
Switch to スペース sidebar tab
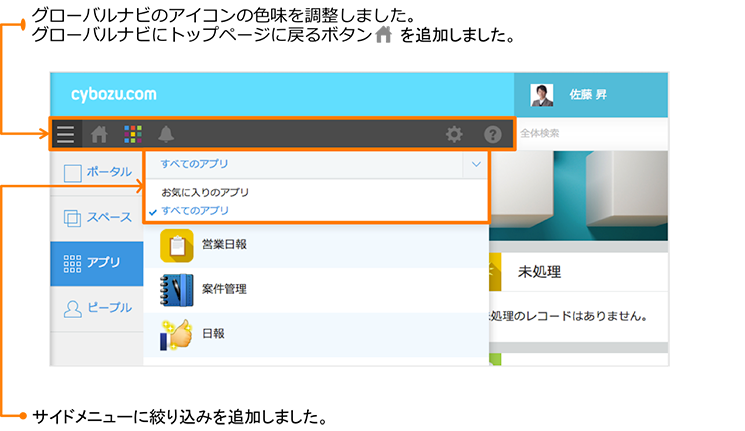point(97,218)
